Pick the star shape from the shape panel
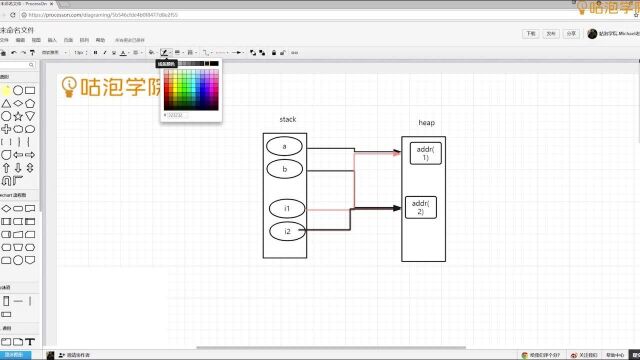This screenshot has width=640, height=360. tap(18, 116)
